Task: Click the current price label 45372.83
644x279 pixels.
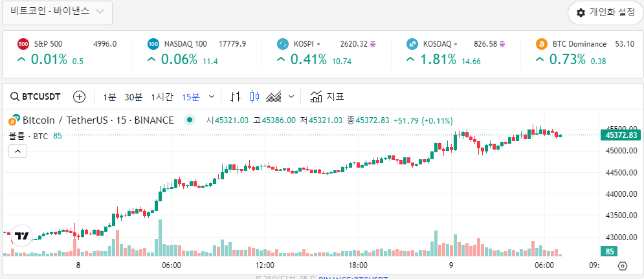Action: [620, 135]
